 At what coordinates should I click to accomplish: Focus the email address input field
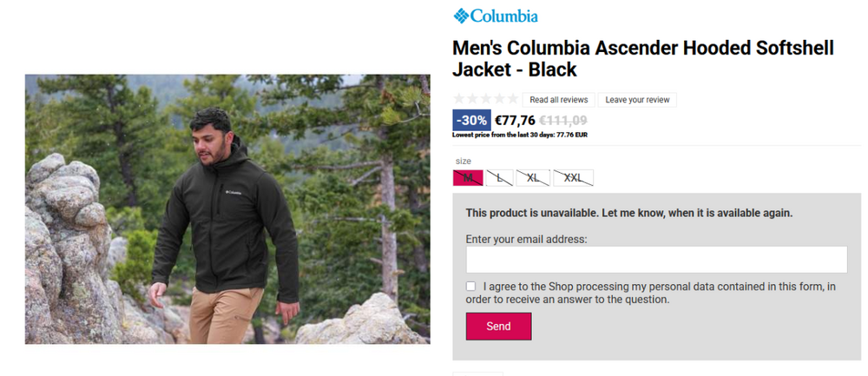656,260
